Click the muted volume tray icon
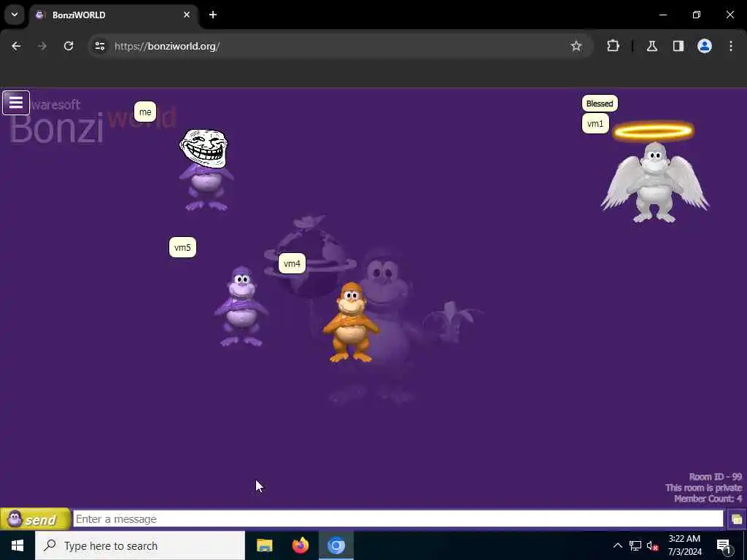The width and height of the screenshot is (747, 560). tap(653, 545)
